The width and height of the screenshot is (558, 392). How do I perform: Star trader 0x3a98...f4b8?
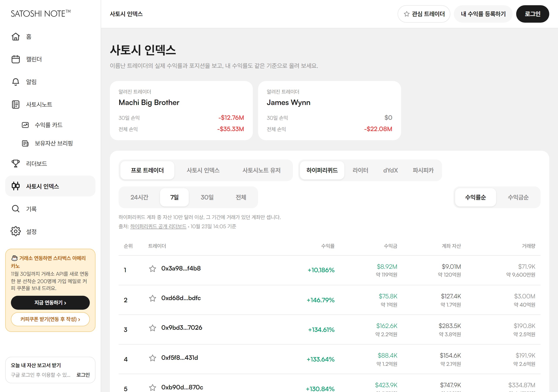click(152, 269)
